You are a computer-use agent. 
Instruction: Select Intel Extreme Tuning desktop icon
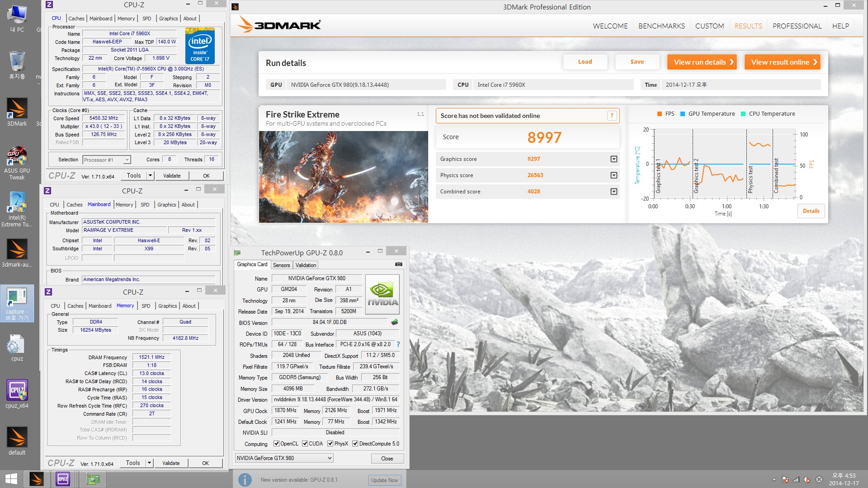[x=17, y=209]
